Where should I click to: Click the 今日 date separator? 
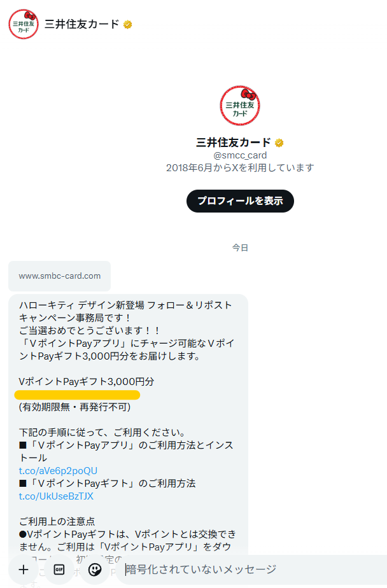(240, 248)
